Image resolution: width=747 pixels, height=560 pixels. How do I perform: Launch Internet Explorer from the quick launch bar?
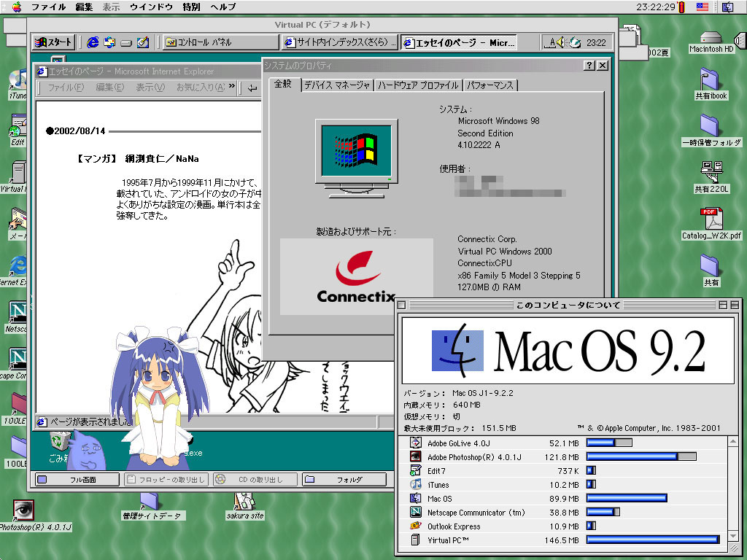click(93, 42)
